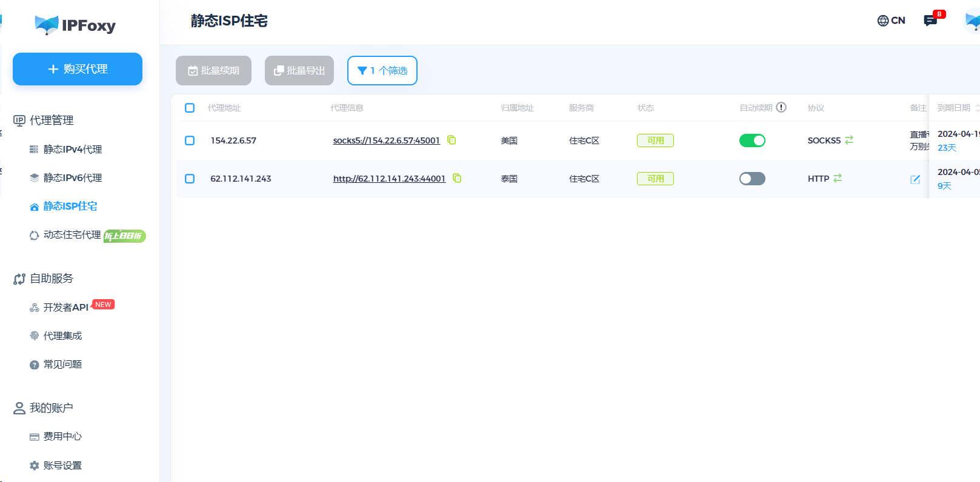
Task: Click the 静态IPv4代理 server icon
Action: 34,150
